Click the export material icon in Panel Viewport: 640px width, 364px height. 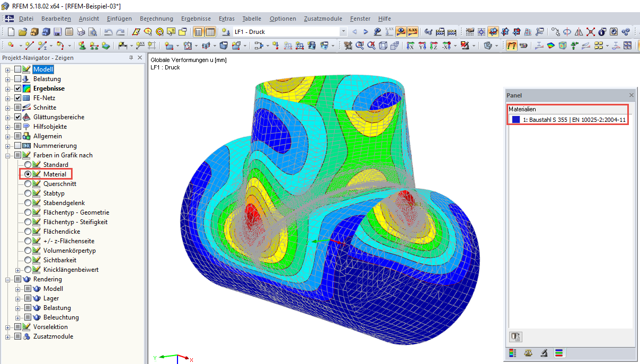[515, 336]
